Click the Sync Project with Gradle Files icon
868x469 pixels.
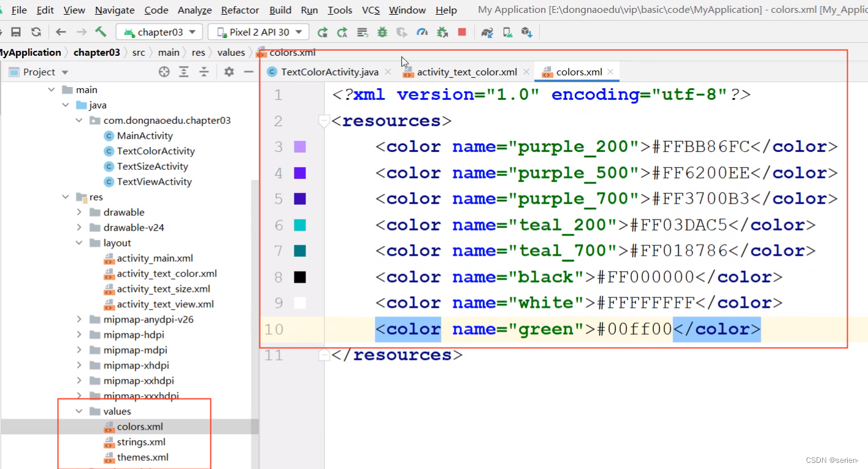(x=487, y=32)
